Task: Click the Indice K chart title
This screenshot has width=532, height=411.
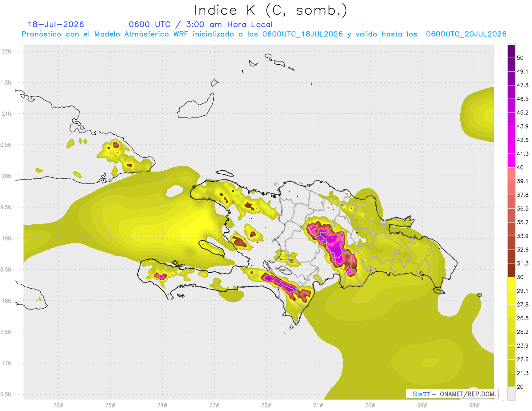Action: coord(270,10)
